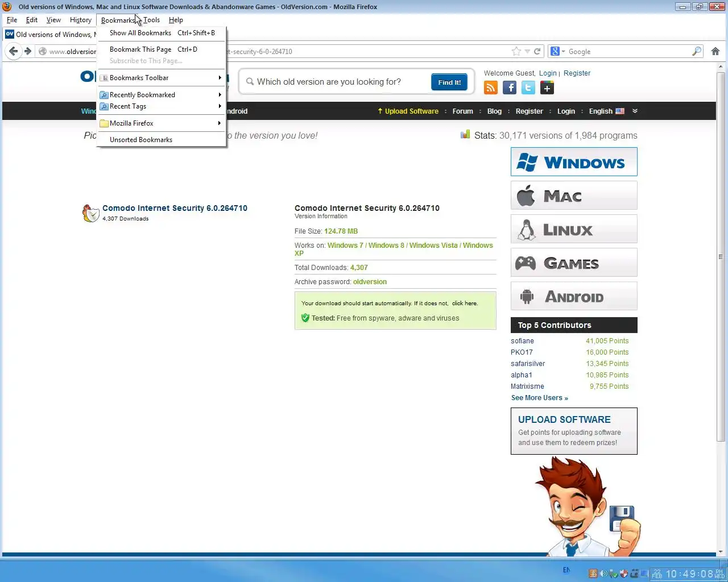Screen dimensions: 728x582
Task: Open the RSS feed icon
Action: pos(491,88)
